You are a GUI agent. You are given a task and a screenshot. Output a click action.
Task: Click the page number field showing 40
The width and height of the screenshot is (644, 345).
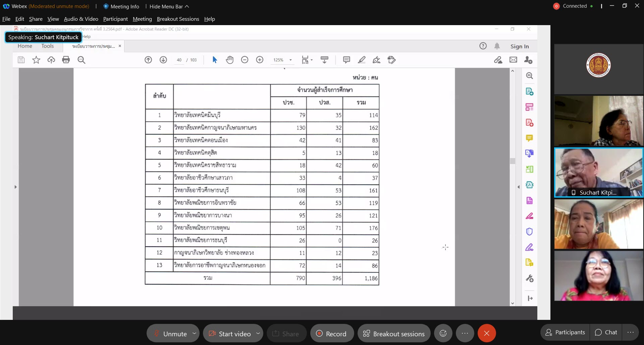[x=179, y=60]
